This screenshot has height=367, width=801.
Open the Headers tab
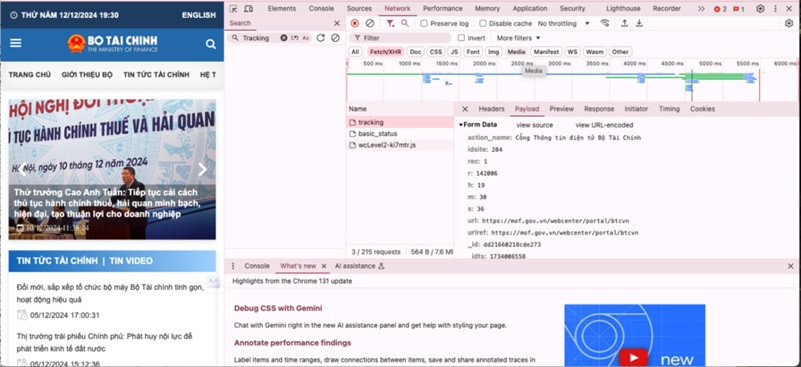(491, 109)
